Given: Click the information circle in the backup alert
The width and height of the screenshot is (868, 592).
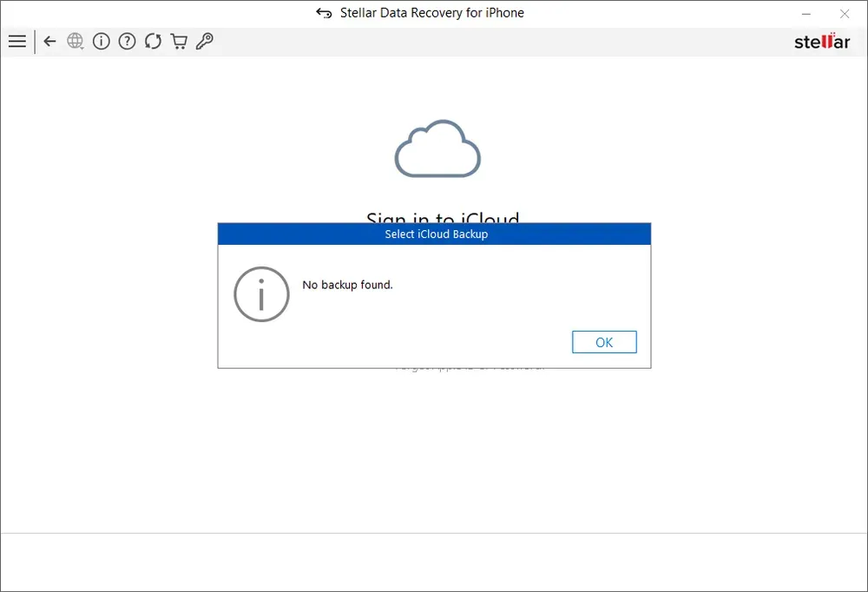Looking at the screenshot, I should 260,294.
